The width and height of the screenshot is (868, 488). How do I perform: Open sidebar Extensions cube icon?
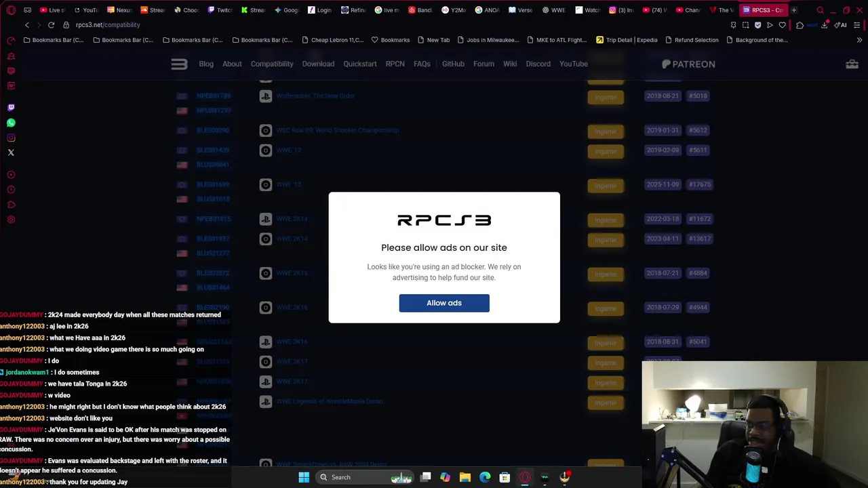tap(11, 205)
